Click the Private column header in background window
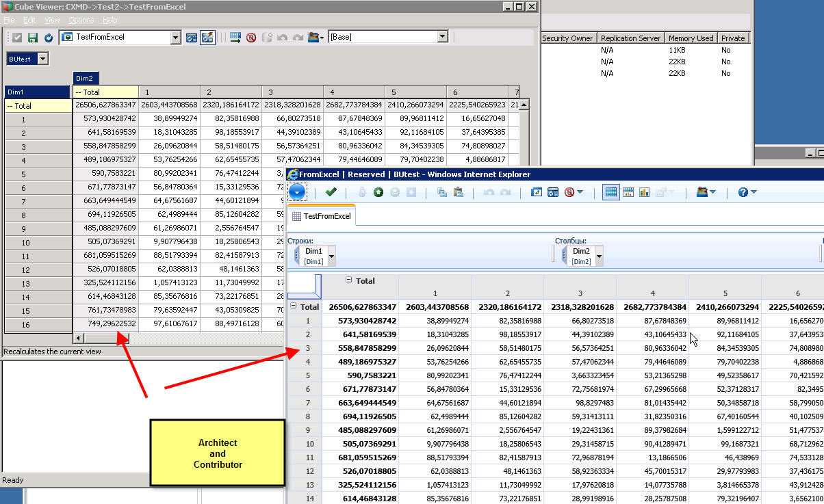 pos(732,38)
